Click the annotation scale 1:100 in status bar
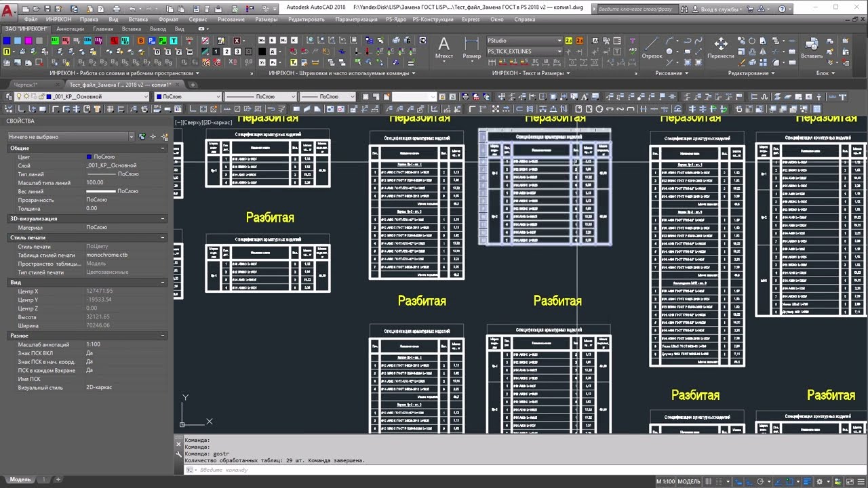The width and height of the screenshot is (868, 488). point(665,481)
